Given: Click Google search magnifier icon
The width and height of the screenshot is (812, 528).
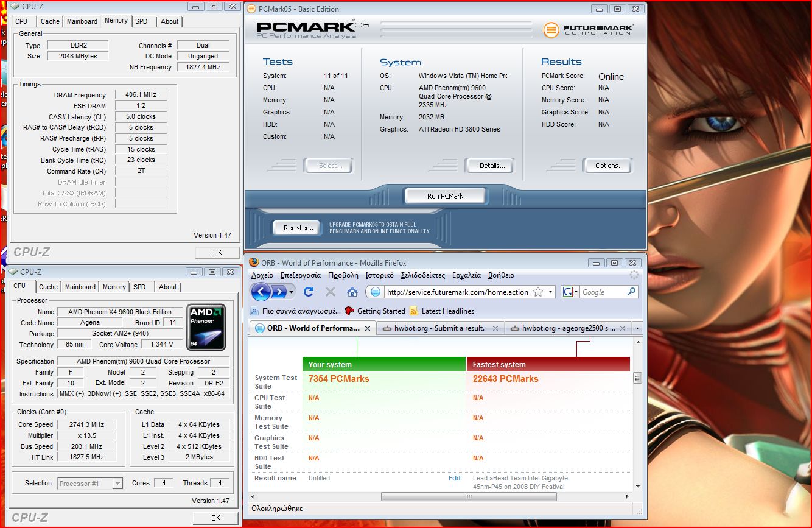Looking at the screenshot, I should (x=632, y=292).
